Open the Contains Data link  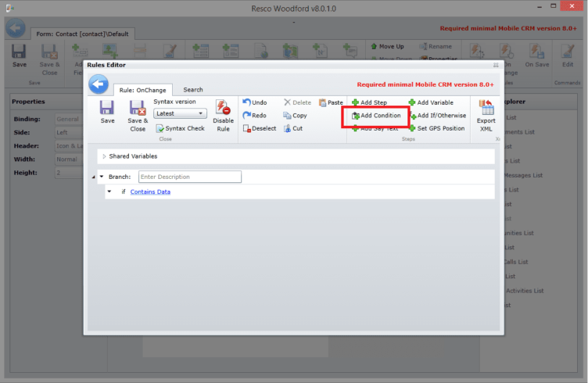coord(150,191)
